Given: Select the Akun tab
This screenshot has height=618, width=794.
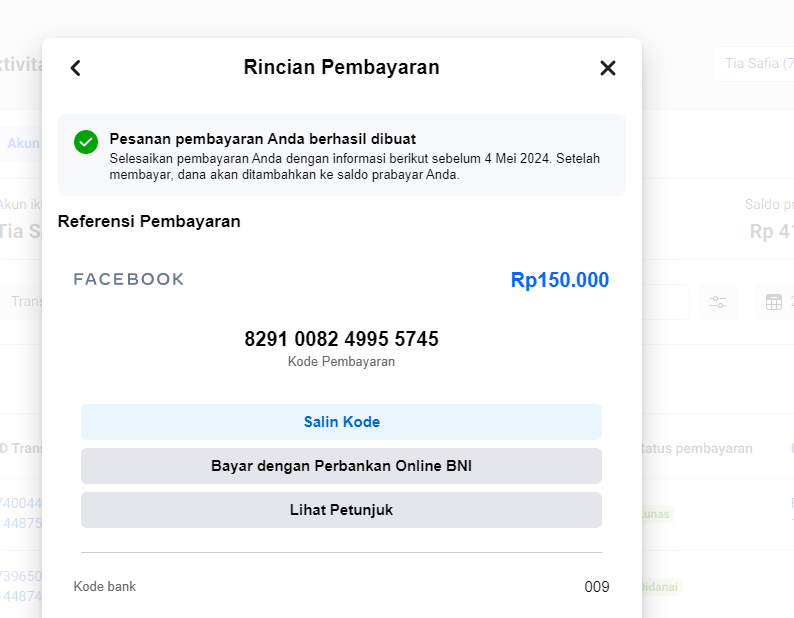Looking at the screenshot, I should coord(22,143).
